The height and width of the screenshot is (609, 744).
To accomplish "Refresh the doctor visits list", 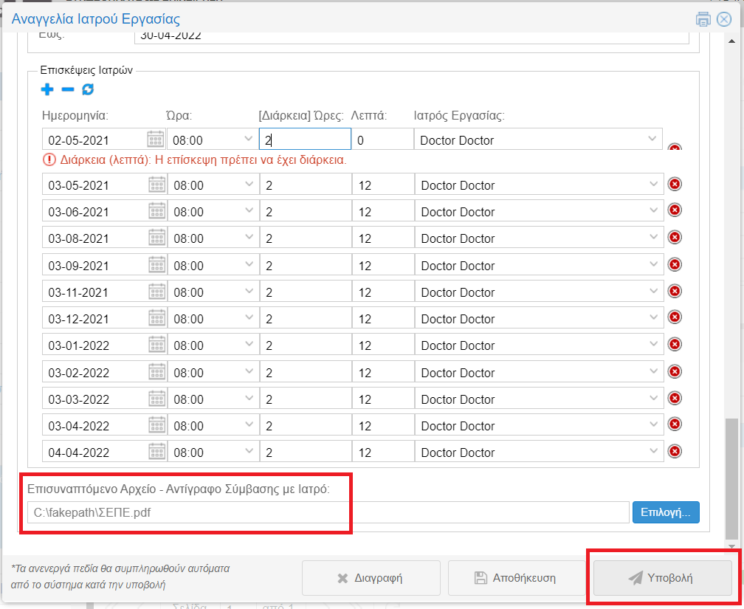I will click(x=88, y=89).
